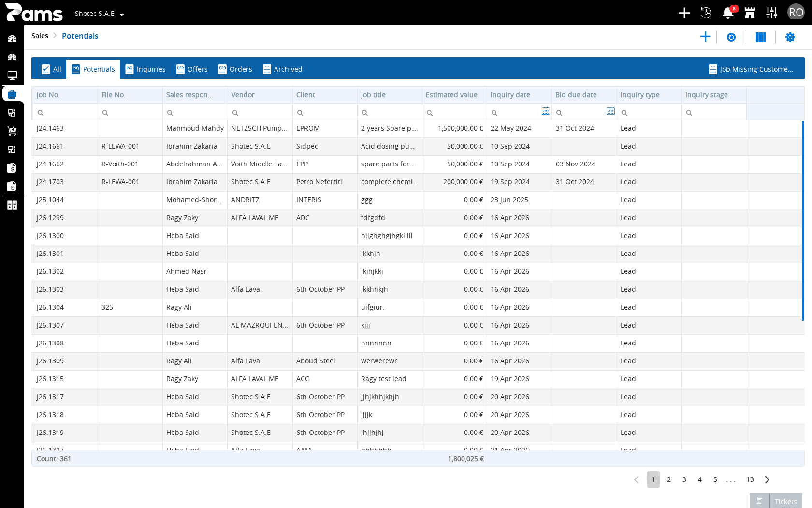
Task: Open the Shotec S.A.E company dropdown
Action: pyautogui.click(x=99, y=14)
